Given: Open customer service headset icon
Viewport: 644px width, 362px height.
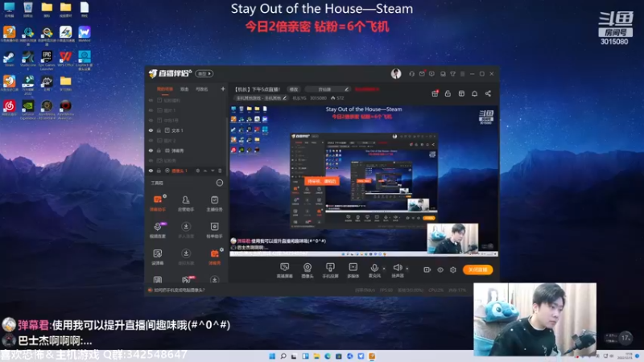Looking at the screenshot, I should click(x=411, y=74).
